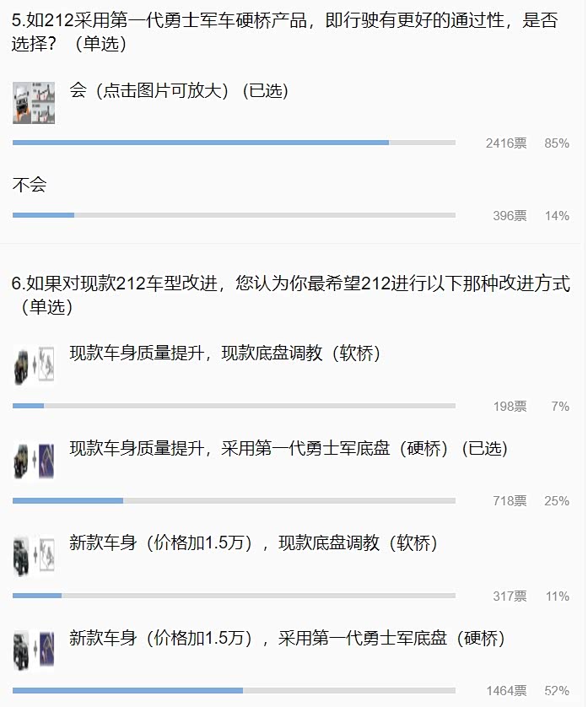Screen dimensions: 588x707
Task: Select 新款车身（价格加1.5万），采用第一代勇士军底盘（硬桥）
Action: coord(287,639)
